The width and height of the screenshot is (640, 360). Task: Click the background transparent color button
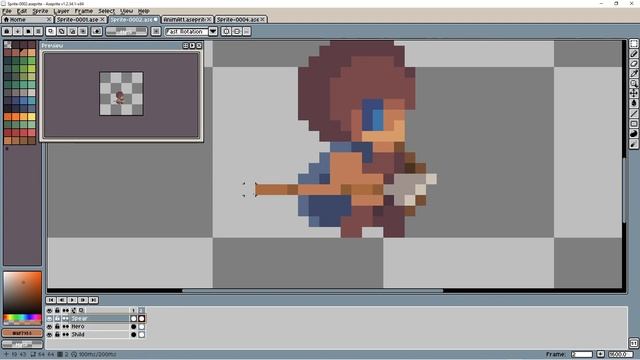pyautogui.click(x=22, y=344)
